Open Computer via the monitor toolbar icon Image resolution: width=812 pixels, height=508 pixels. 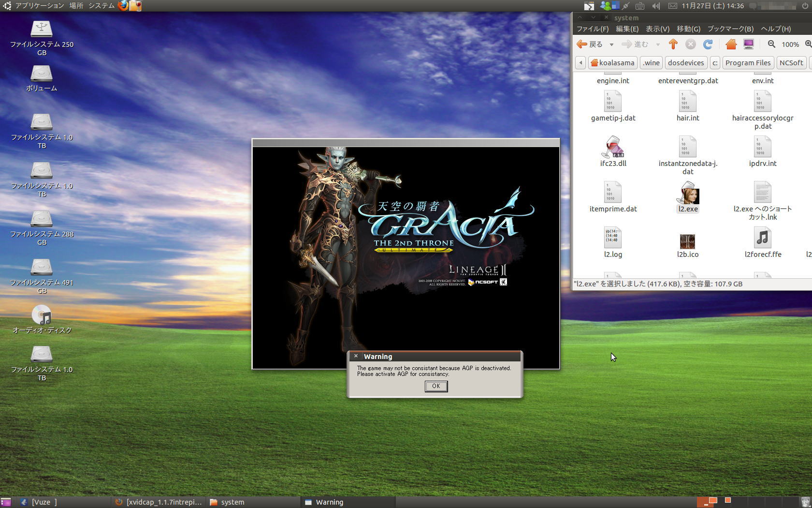click(x=749, y=45)
